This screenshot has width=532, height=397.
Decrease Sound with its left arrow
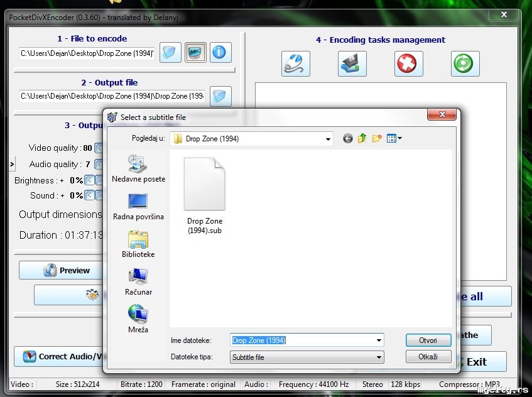(89, 195)
